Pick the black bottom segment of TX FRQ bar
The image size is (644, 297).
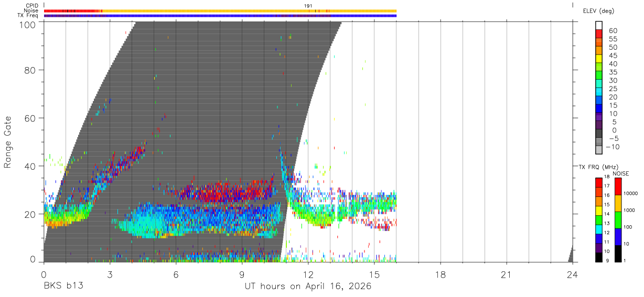tap(599, 258)
